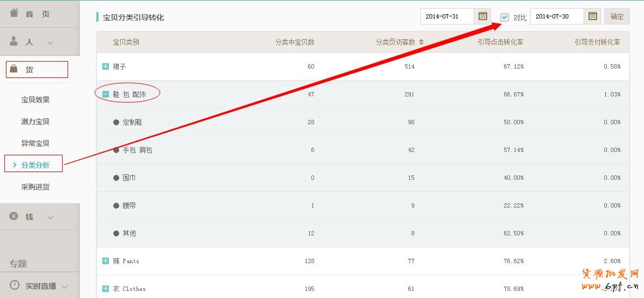Click the 291 visitor count cell

[409, 95]
